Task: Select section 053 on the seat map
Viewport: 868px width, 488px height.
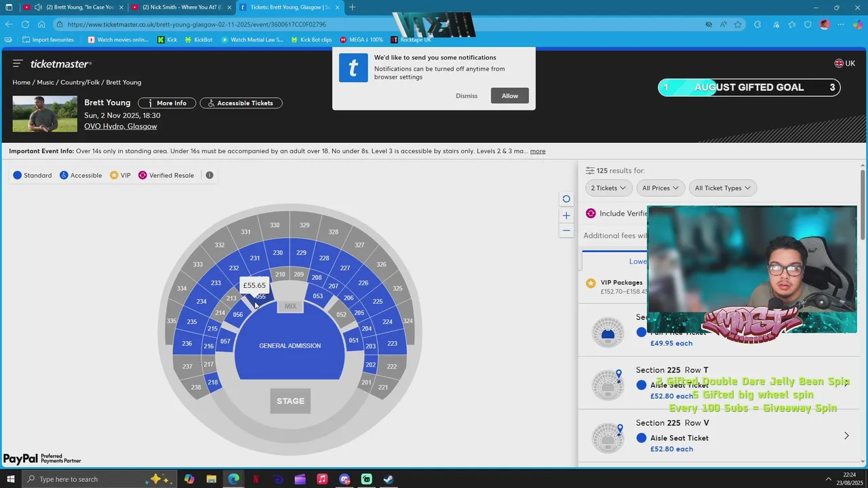Action: tap(317, 296)
